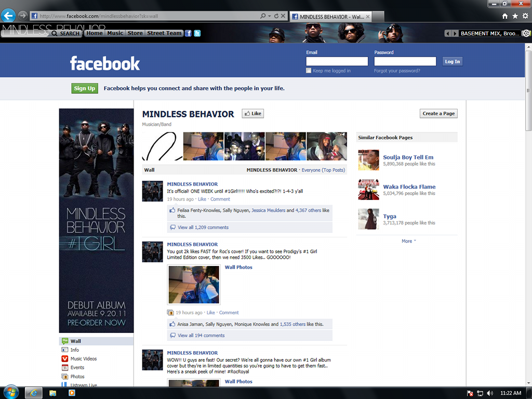
Task: Open the music player settings gear
Action: point(526,33)
